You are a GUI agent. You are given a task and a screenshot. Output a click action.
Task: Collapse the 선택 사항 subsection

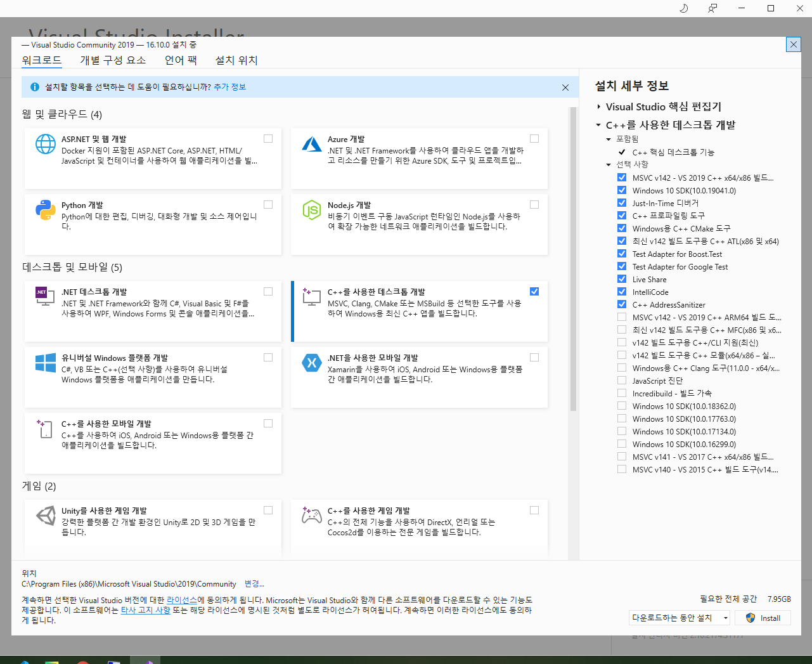tap(609, 164)
